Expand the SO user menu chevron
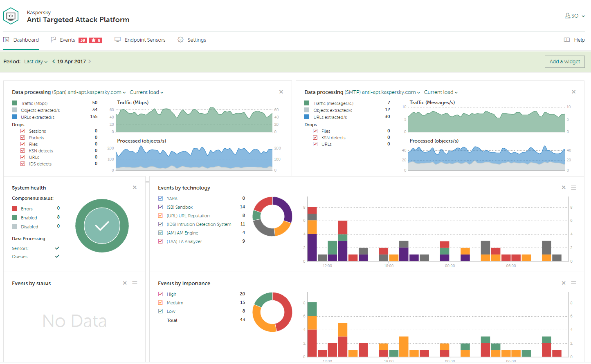Screen dimensions: 591x364 583,16
